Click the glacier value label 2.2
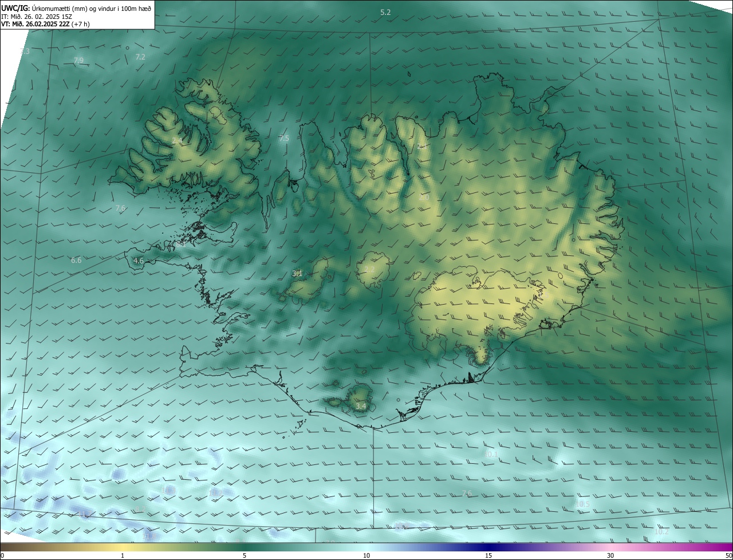 369,269
